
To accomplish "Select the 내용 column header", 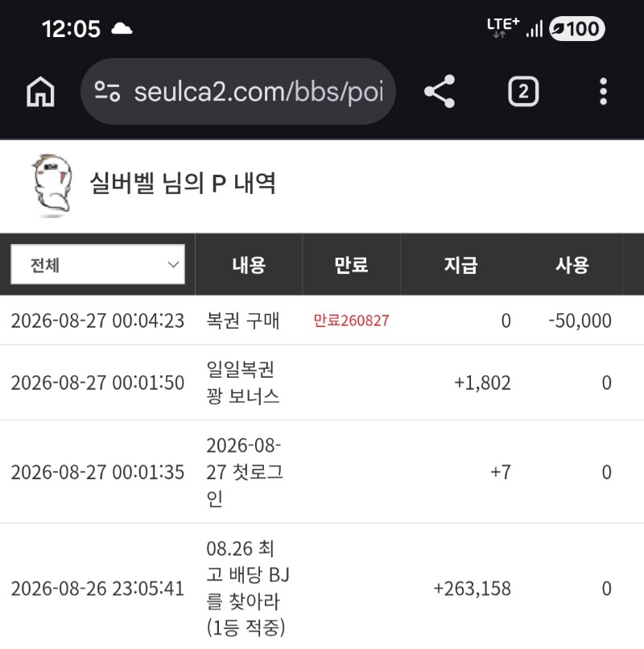I will tap(249, 265).
